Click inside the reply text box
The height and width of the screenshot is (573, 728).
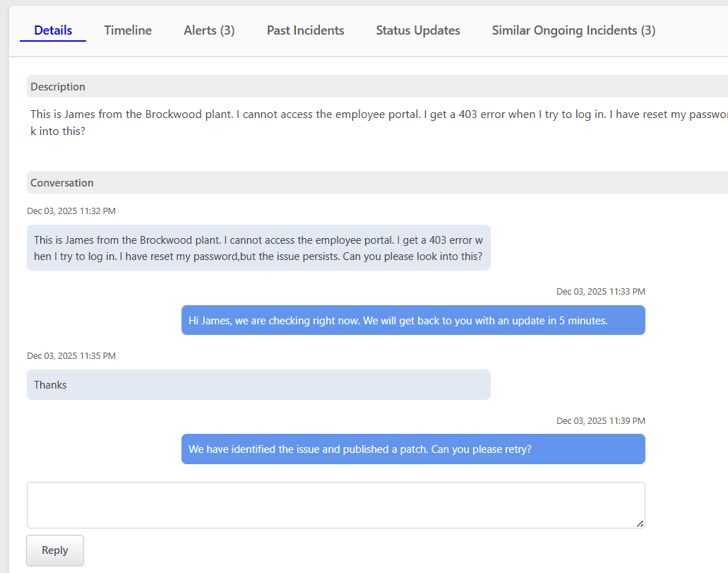(335, 504)
